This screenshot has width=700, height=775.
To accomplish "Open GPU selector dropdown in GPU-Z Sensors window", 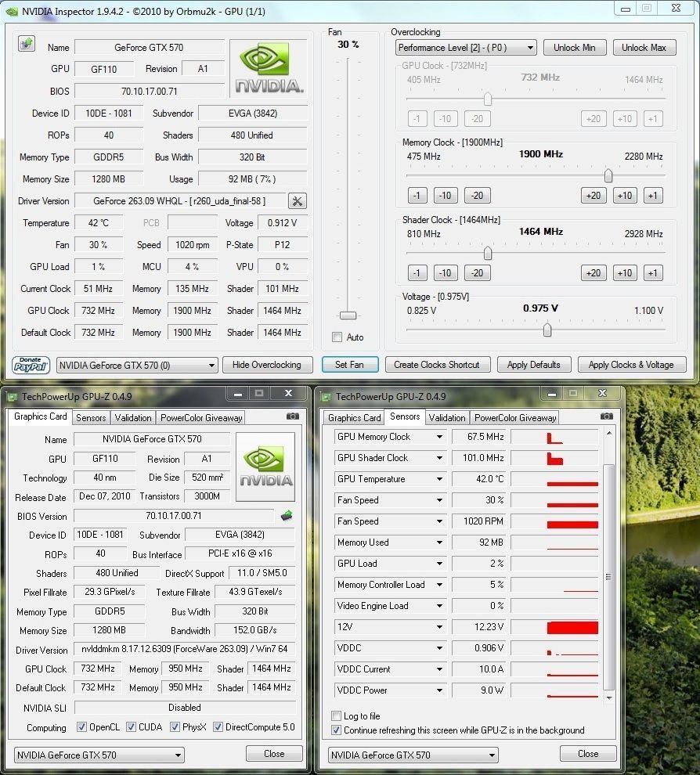I will (x=413, y=755).
